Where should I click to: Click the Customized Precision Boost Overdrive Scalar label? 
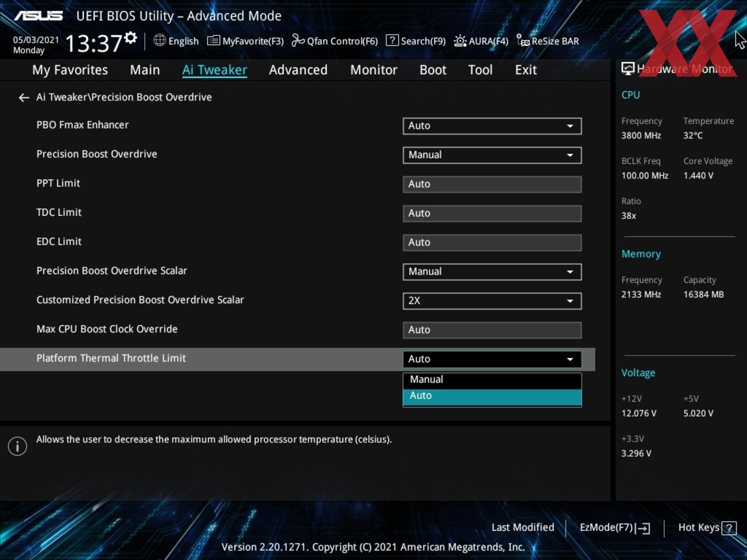point(140,300)
